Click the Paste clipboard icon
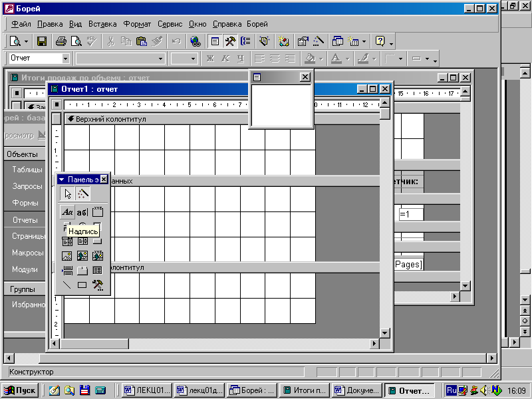532x399 pixels. coord(141,41)
